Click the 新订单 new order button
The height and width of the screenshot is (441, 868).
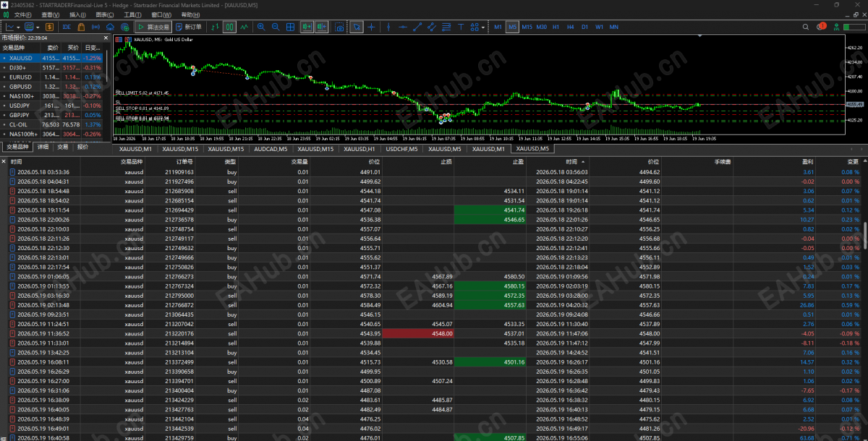(x=188, y=27)
